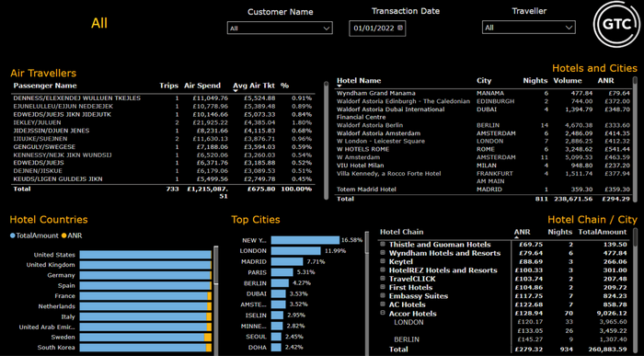The height and width of the screenshot is (356, 644).
Task: Sort Air Travellers by Air Spend header
Action: 202,86
